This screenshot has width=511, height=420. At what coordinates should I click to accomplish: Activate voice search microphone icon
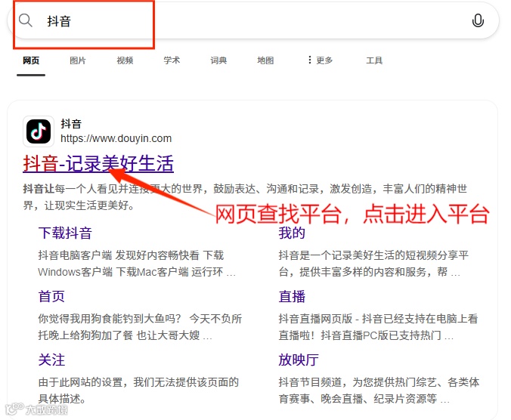pyautogui.click(x=478, y=20)
